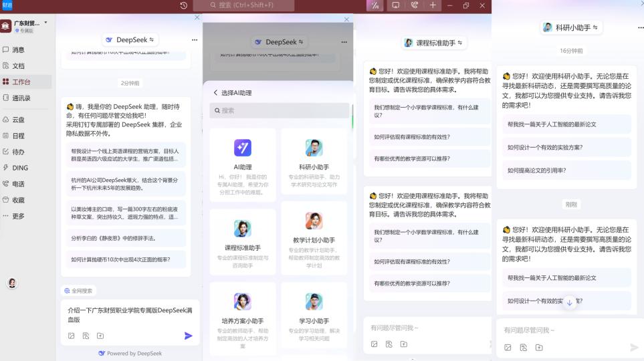Click the plus icon in the top title bar
The width and height of the screenshot is (644, 361).
(433, 5)
